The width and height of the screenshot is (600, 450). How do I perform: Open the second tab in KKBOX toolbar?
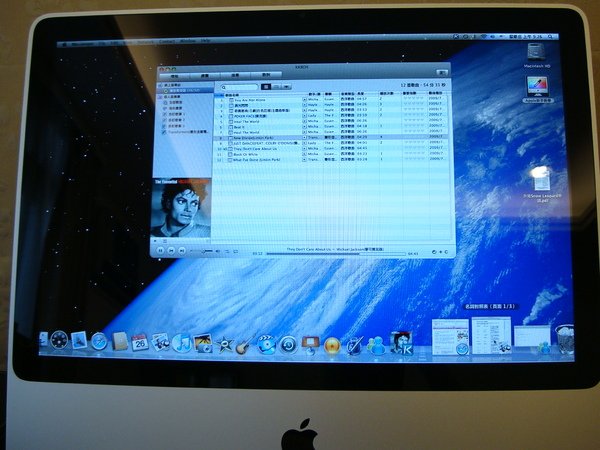(x=205, y=76)
